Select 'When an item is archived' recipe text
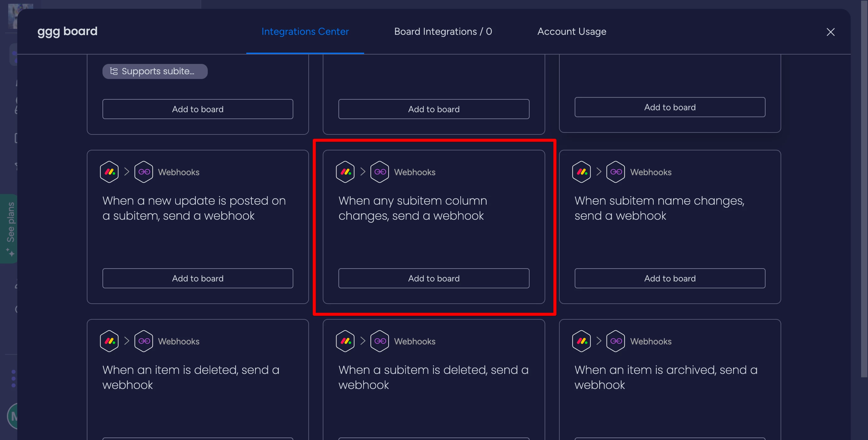Screen dimensions: 868x440 click(666, 377)
